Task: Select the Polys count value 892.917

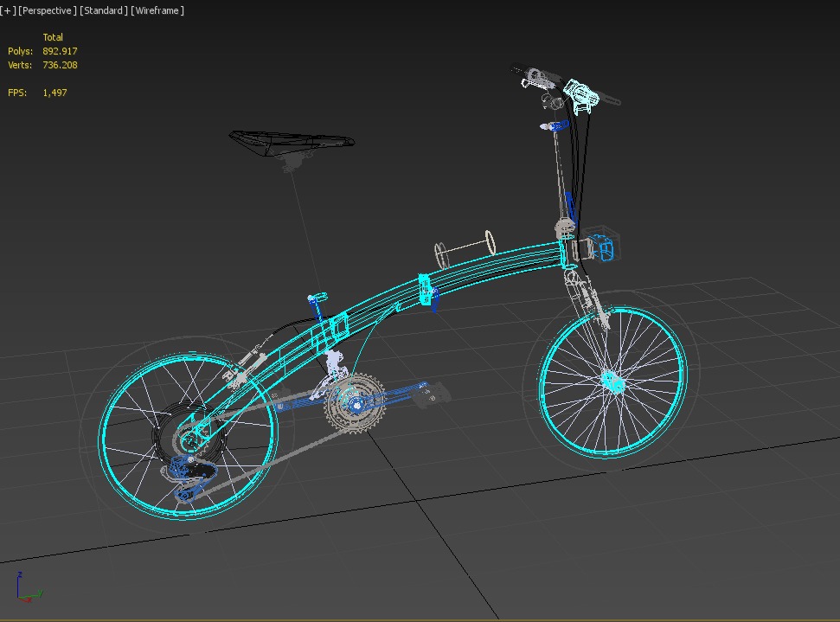Action: (x=60, y=51)
